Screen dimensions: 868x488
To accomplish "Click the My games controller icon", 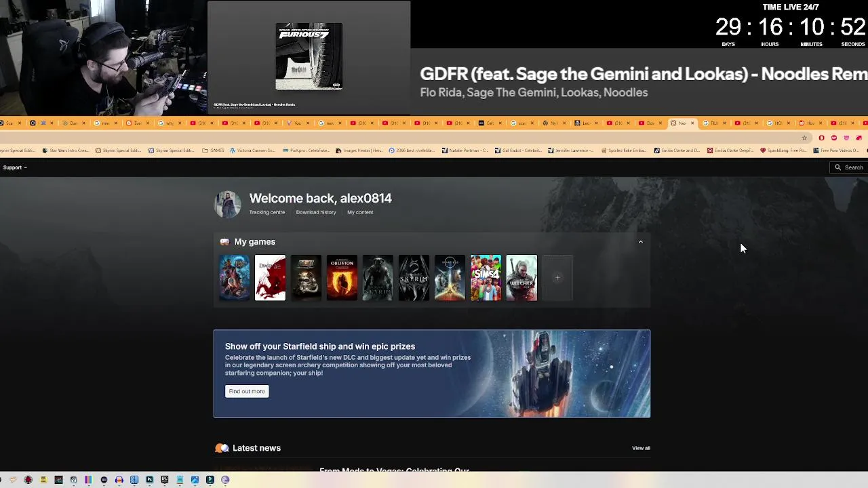I will [224, 242].
